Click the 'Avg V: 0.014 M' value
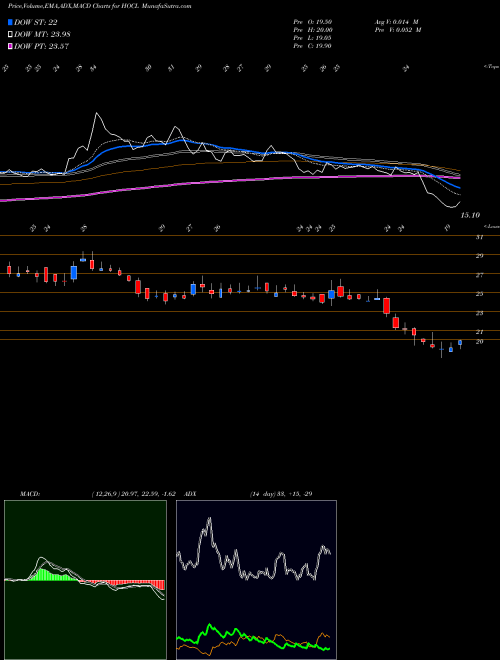This screenshot has width=500, height=660. coord(396,22)
